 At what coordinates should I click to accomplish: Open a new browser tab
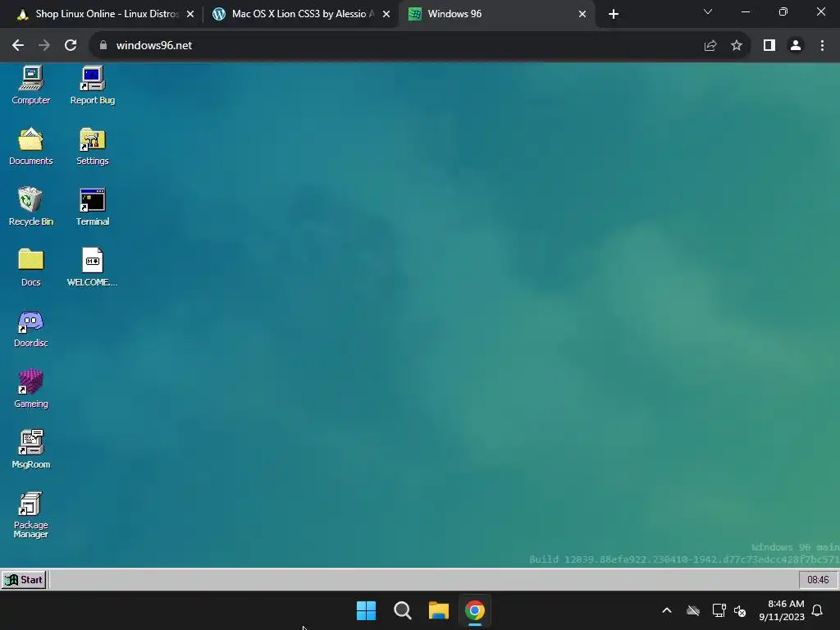pyautogui.click(x=614, y=14)
